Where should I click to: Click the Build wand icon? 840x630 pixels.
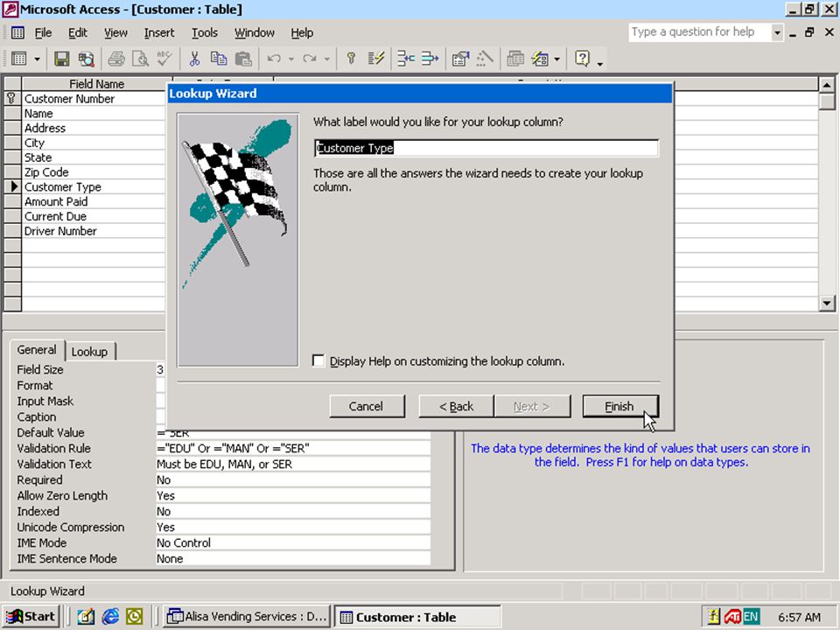[485, 59]
